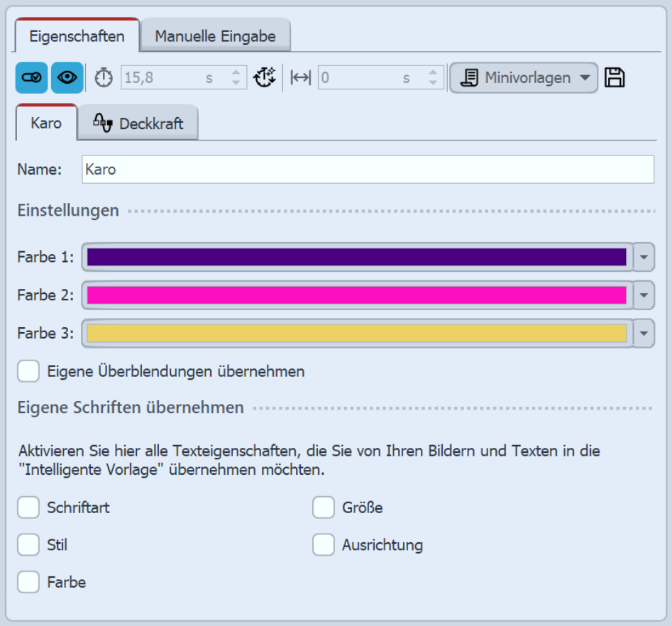Click the automatic duration clock icon
672x626 pixels.
265,78
